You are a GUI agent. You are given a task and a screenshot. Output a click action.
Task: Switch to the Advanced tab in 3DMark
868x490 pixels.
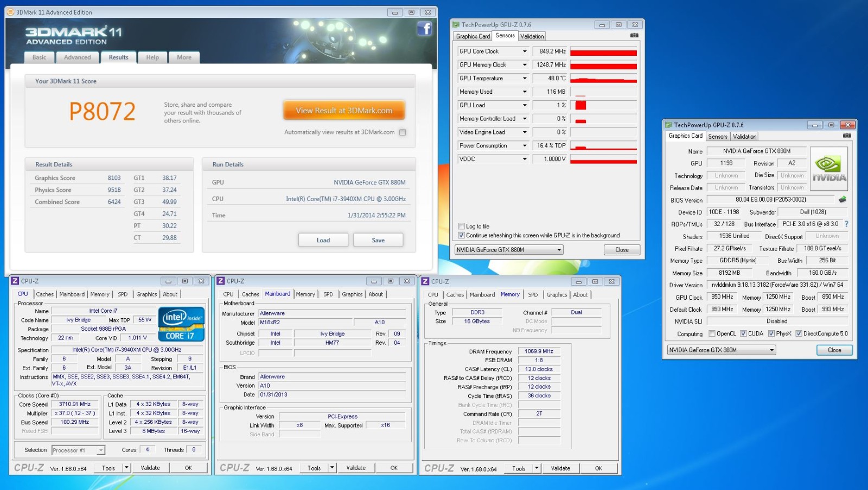78,57
